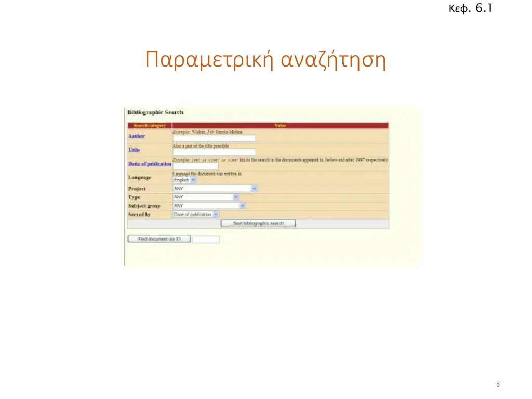Click the Project row label
532x399 pixels.
[x=137, y=189]
